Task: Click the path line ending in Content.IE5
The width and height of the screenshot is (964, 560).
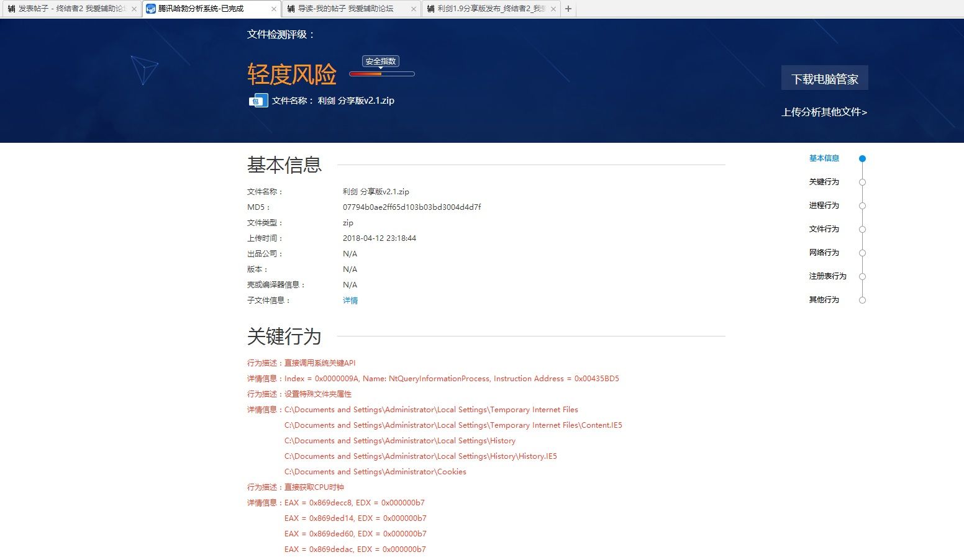Action: coord(453,425)
